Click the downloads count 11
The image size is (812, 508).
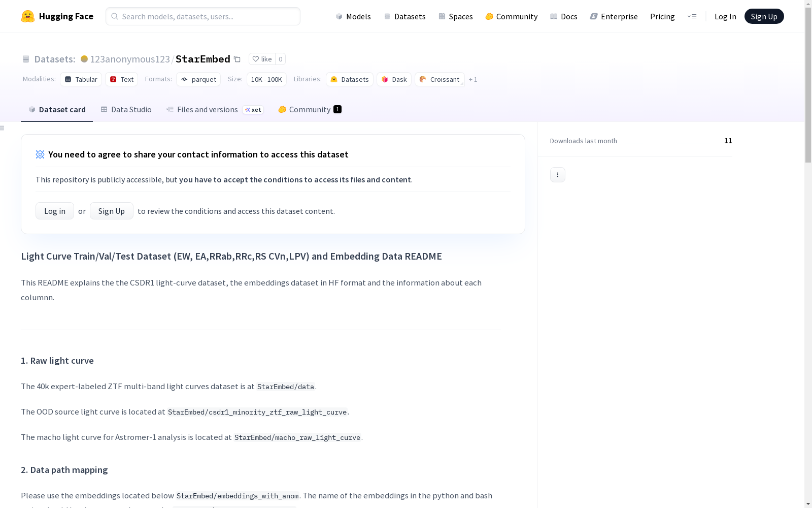[x=728, y=141]
